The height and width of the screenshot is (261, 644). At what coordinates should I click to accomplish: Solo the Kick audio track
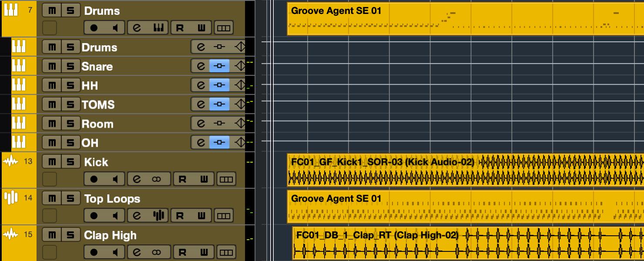coord(70,162)
